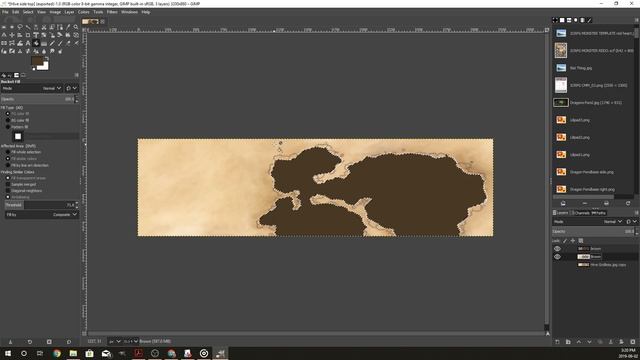Open Layers dock tab configuration menu

pyautogui.click(x=636, y=213)
